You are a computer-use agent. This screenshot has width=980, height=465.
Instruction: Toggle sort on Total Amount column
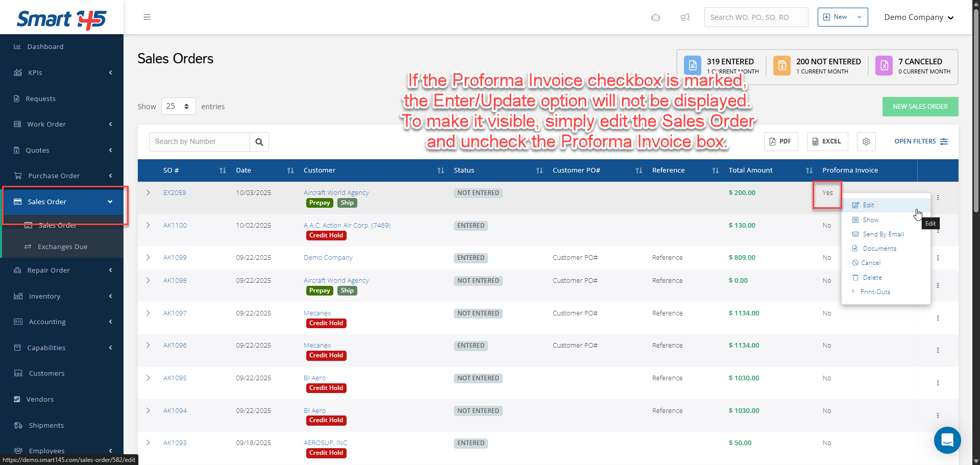809,170
